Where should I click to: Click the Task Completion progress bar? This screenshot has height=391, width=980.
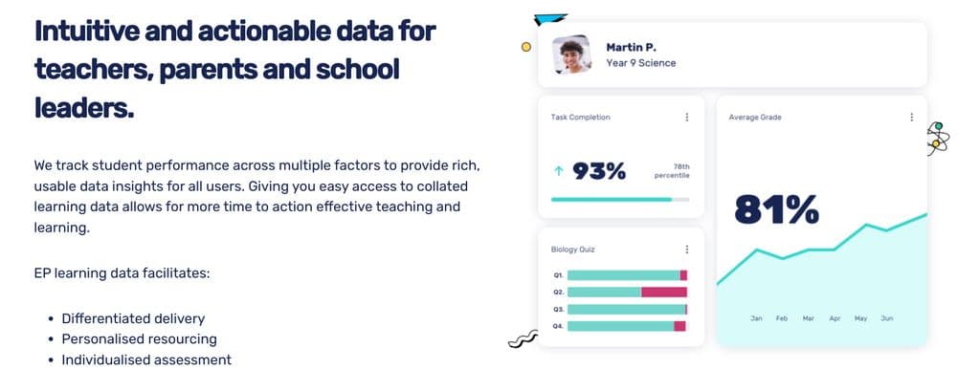pyautogui.click(x=620, y=199)
